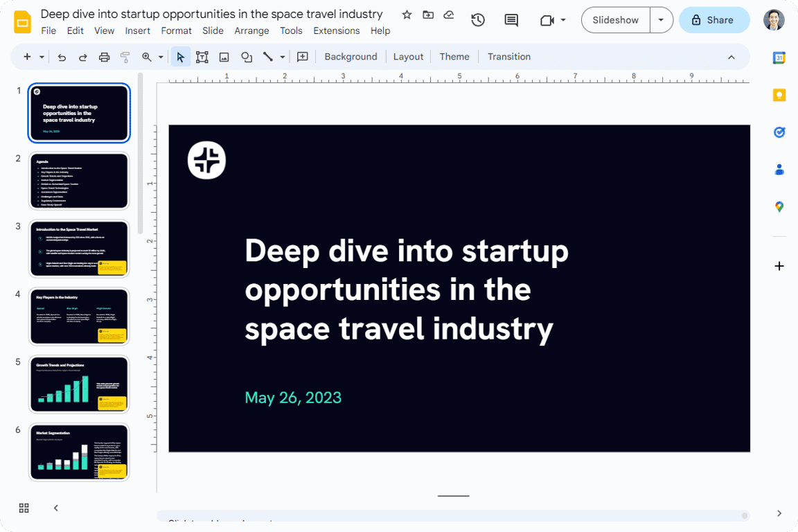The width and height of the screenshot is (798, 532).
Task: Click the Redo icon
Action: tap(82, 56)
